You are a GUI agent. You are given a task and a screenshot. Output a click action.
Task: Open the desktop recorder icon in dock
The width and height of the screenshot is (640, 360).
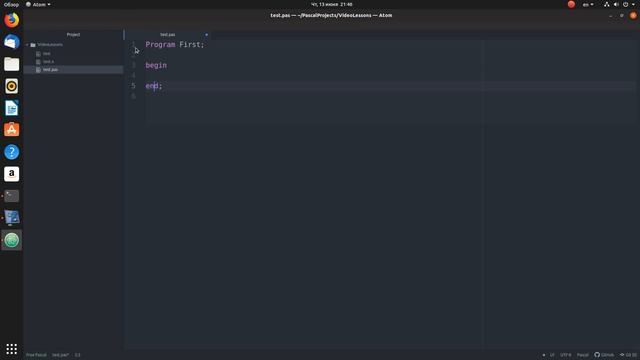tap(11, 218)
